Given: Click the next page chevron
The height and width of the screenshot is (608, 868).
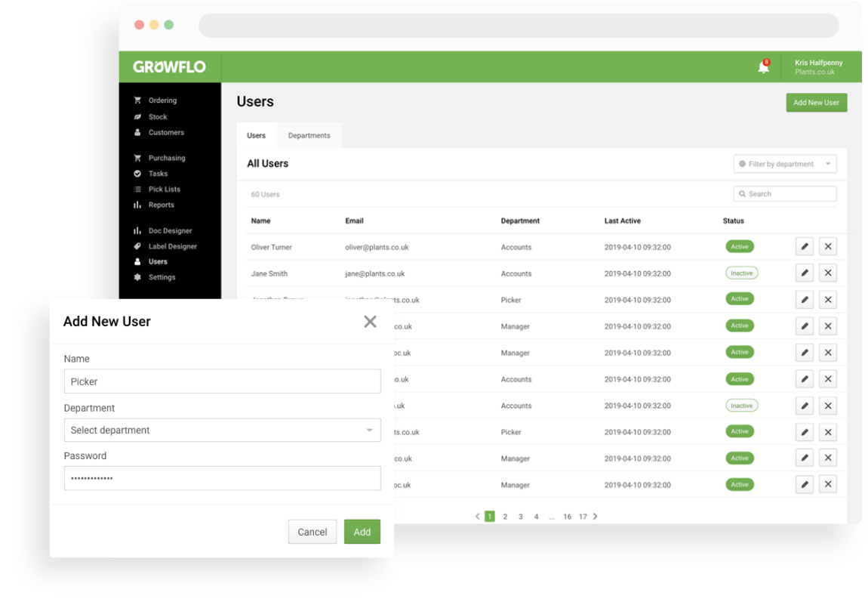Looking at the screenshot, I should (x=596, y=517).
